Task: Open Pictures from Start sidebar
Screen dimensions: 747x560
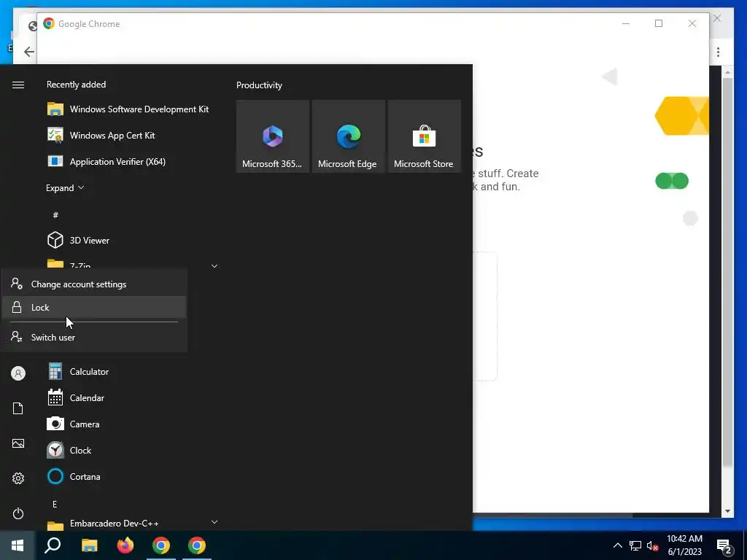Action: pos(18,443)
